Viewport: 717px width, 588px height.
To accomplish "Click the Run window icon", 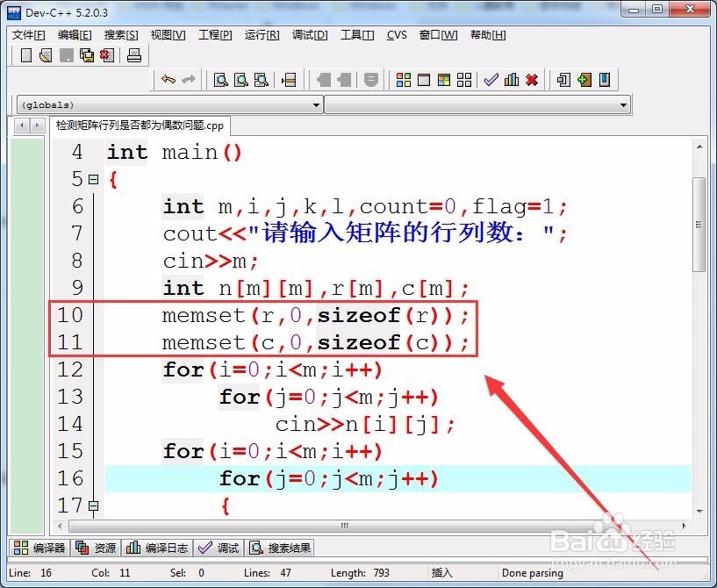I will tap(424, 80).
